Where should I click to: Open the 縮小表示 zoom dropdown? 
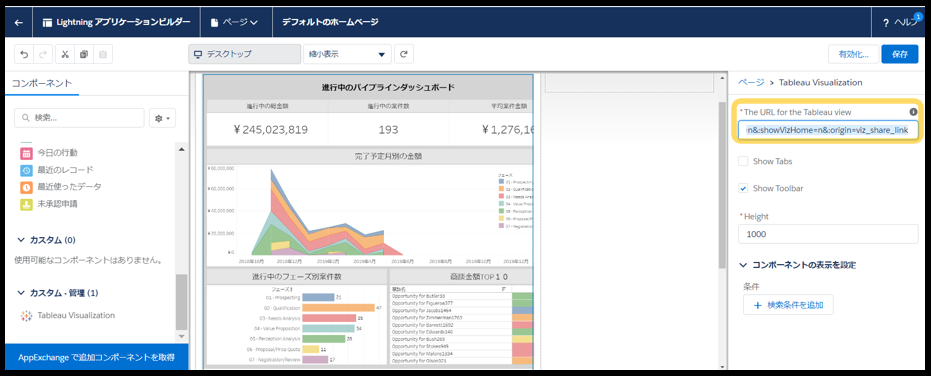347,54
